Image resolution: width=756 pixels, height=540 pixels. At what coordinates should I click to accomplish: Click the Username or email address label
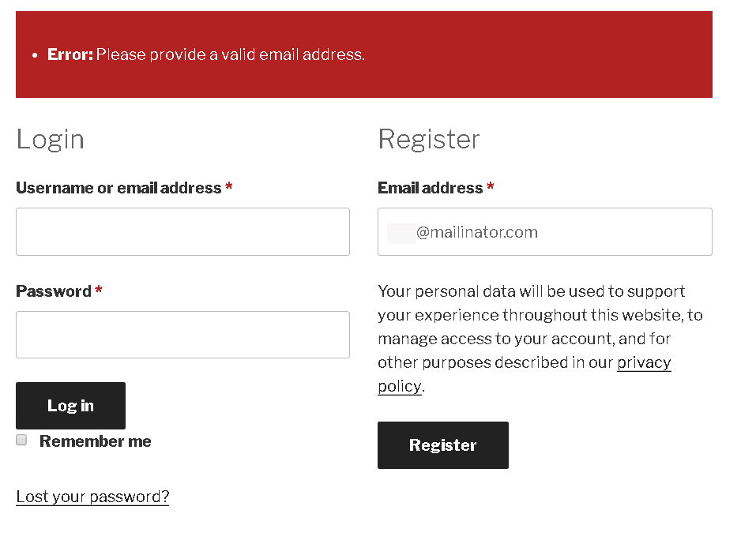point(118,187)
